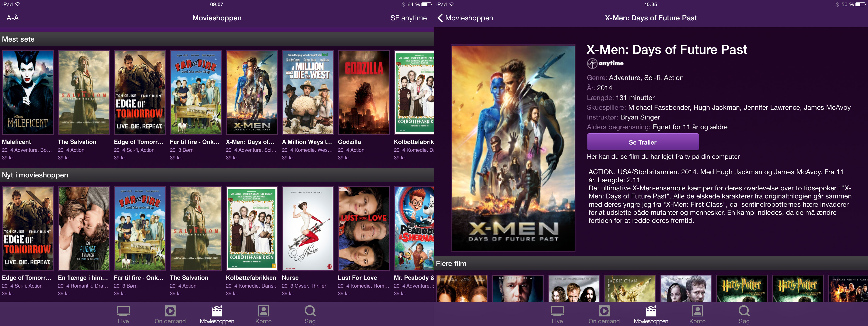
Task: Tap '2013 Gyser, Thriller' genre text
Action: 304,286
